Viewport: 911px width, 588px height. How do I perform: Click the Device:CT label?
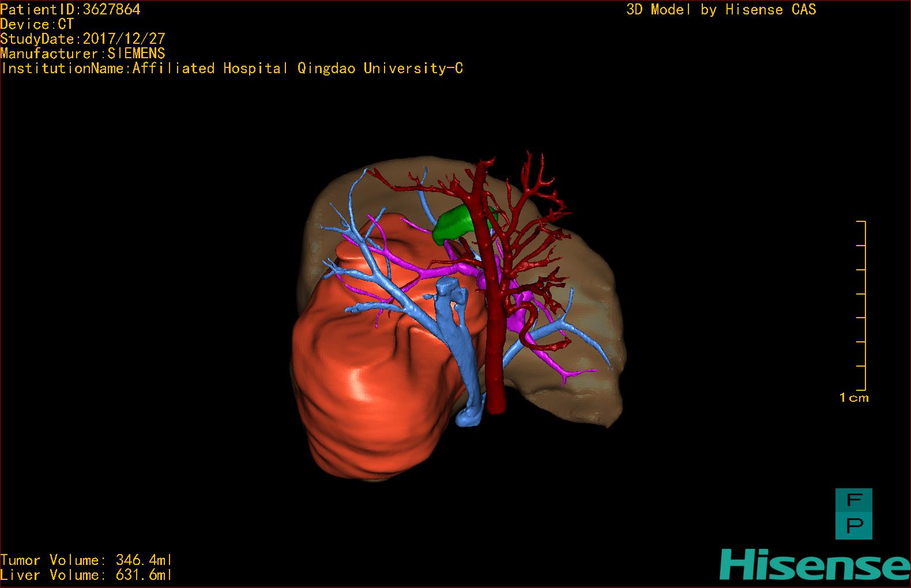(x=37, y=24)
